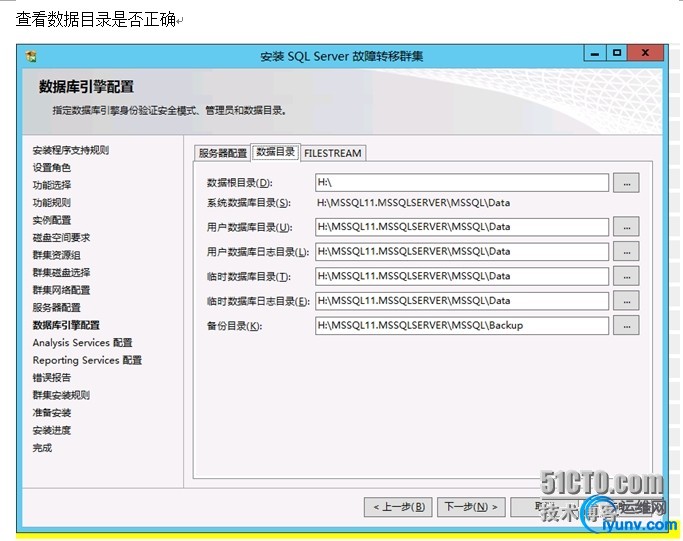Select 数据库引擎配置 in the steps list
Viewport: 683px width, 541px height.
point(66,325)
